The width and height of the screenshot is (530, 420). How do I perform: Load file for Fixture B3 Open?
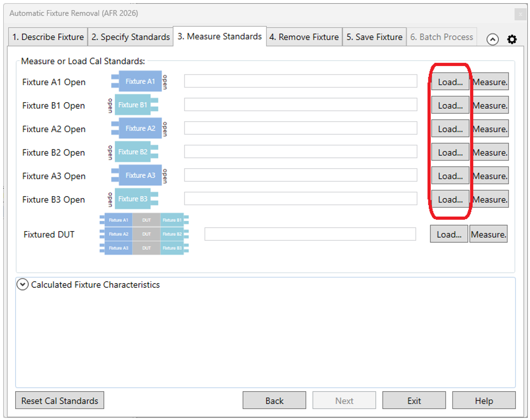point(450,199)
